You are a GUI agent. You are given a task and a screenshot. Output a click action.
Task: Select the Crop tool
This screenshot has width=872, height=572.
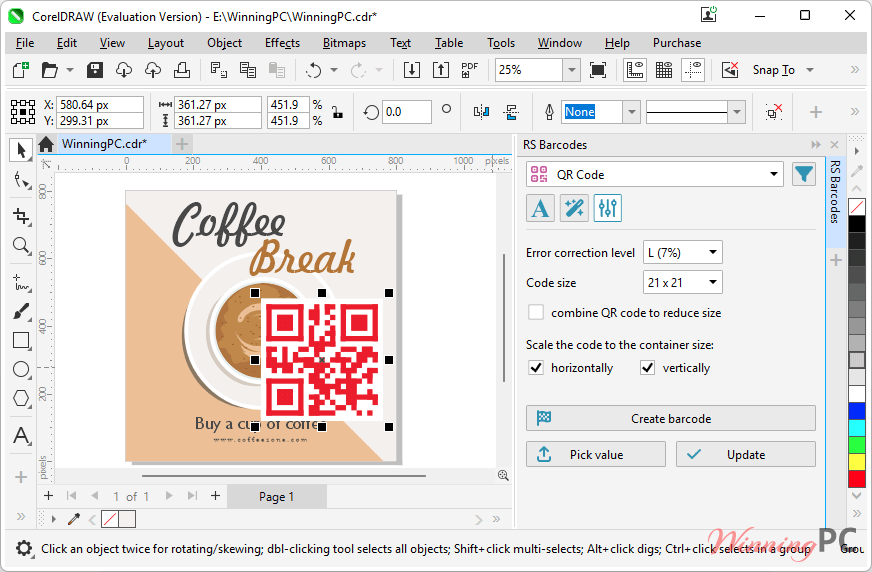tap(21, 216)
